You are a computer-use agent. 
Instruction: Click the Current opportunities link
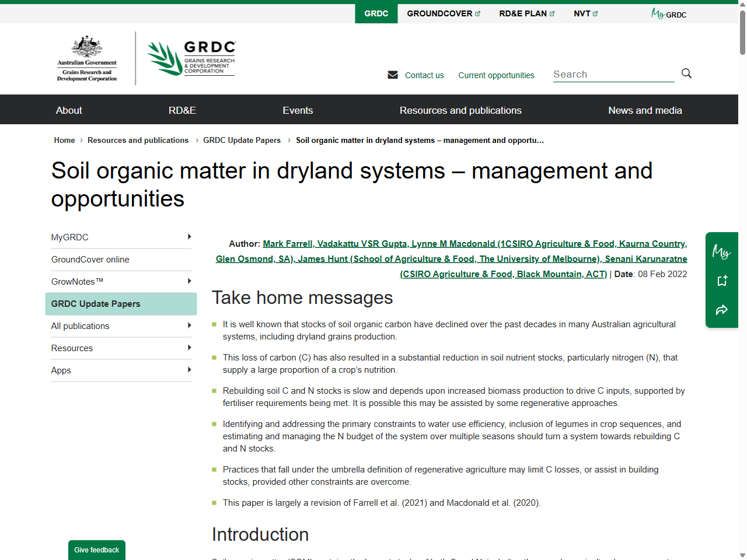pyautogui.click(x=496, y=75)
